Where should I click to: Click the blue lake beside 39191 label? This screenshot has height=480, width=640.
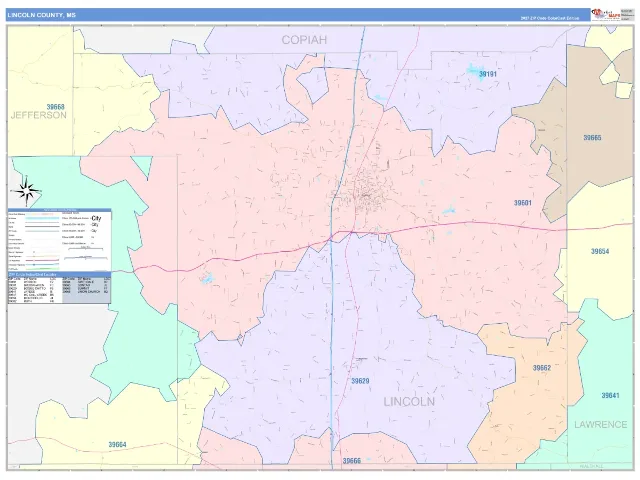tap(474, 71)
